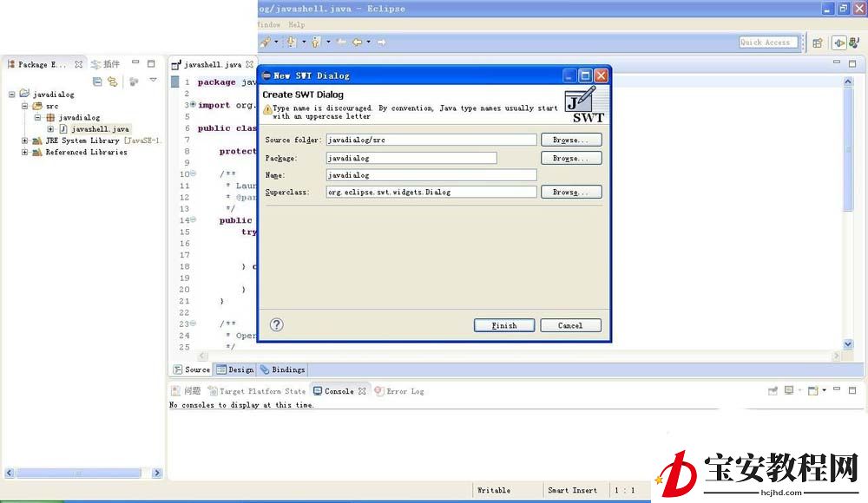Open the Next Annotation dropdown arrow
This screenshot has height=503, width=868.
point(303,42)
